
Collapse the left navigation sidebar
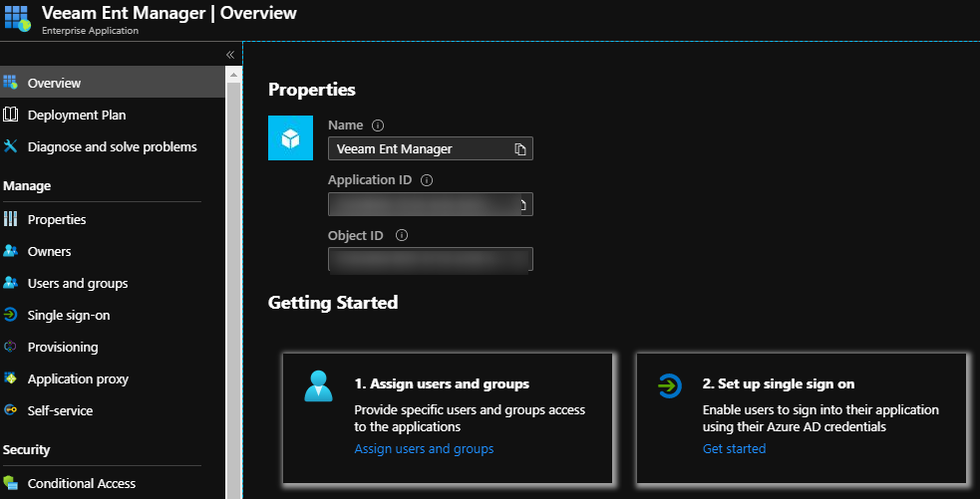click(x=230, y=54)
